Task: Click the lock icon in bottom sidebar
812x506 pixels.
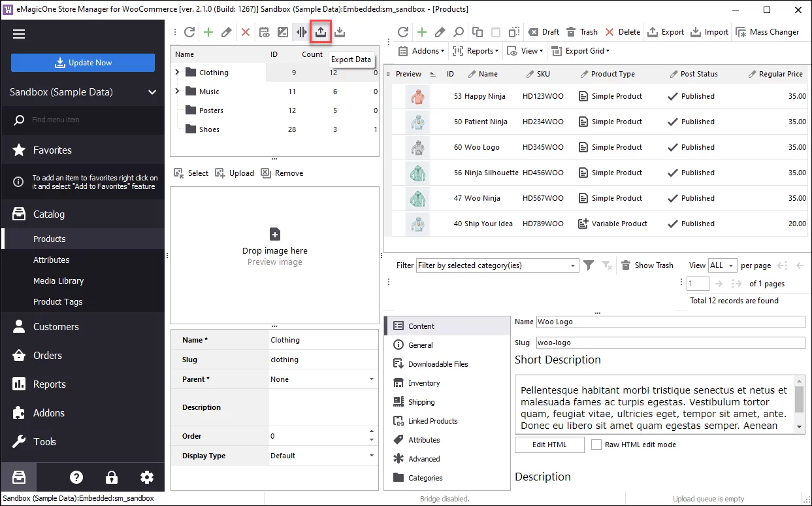Action: [112, 477]
